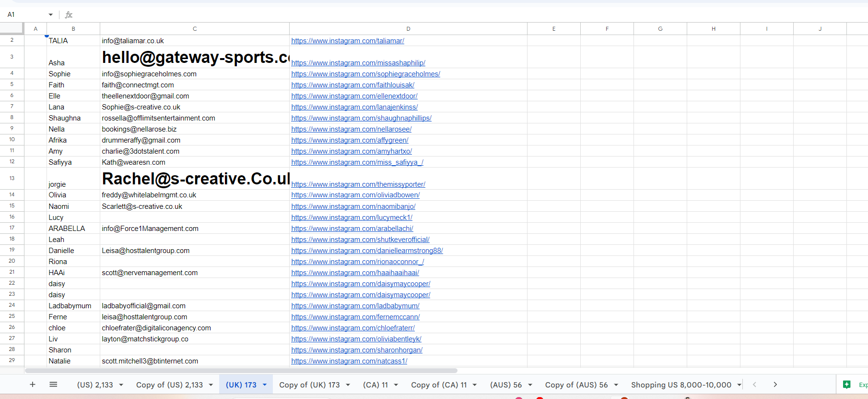
Task: Open the sophiegraceholmes Instagram link
Action: coord(365,74)
